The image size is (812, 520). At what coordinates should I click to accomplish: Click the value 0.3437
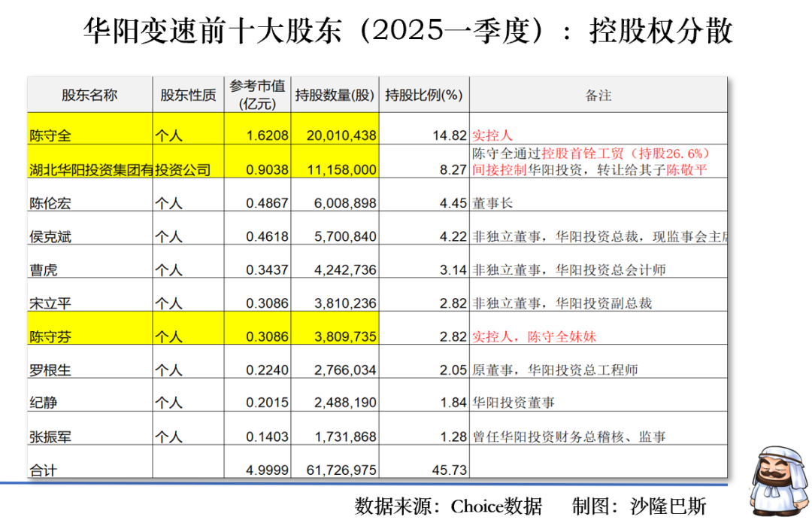[267, 270]
